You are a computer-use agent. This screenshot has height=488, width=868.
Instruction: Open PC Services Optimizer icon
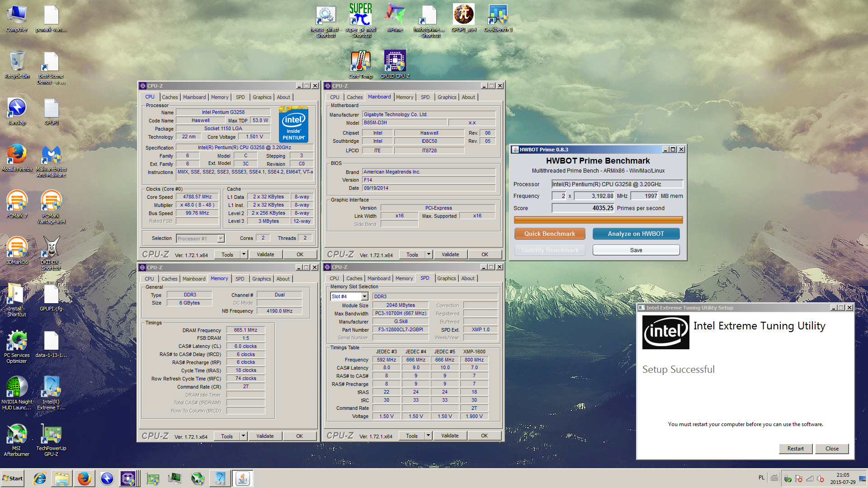(x=17, y=347)
